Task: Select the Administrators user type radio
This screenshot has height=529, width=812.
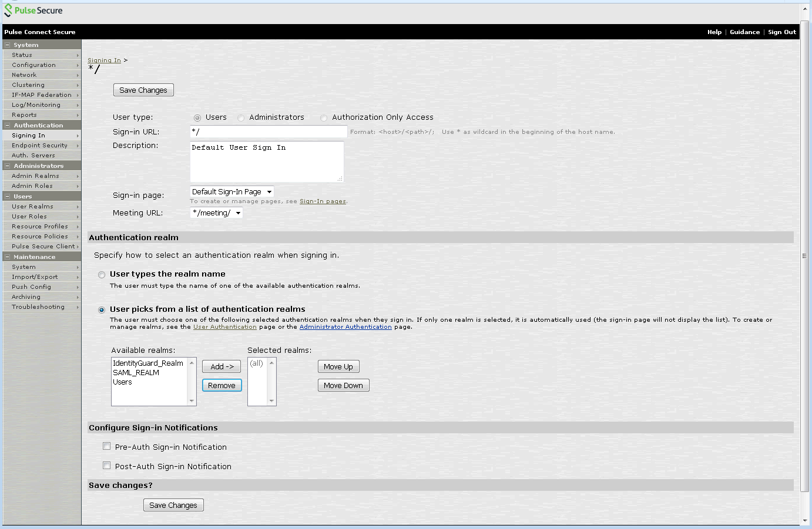Action: point(241,118)
